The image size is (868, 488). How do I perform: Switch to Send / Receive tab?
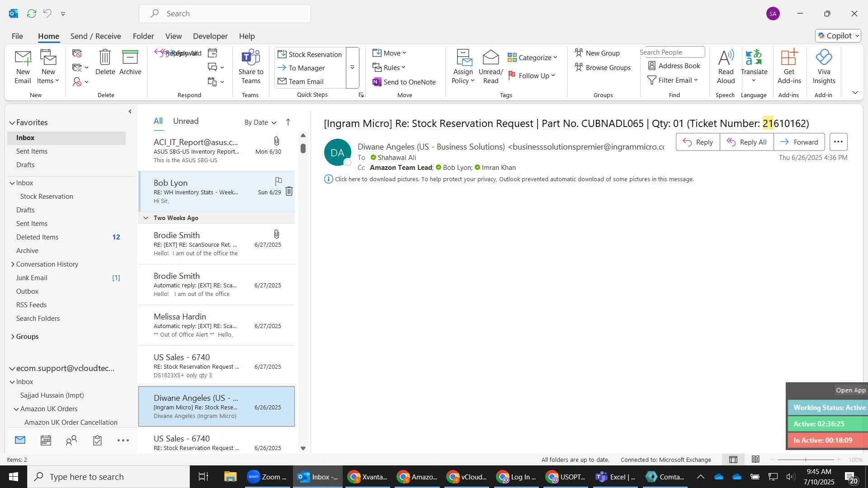(x=95, y=36)
